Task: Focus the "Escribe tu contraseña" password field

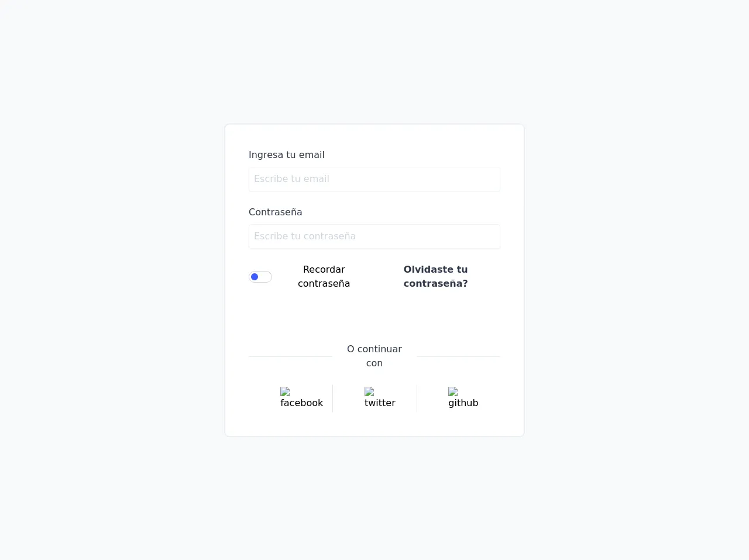Action: click(x=374, y=236)
